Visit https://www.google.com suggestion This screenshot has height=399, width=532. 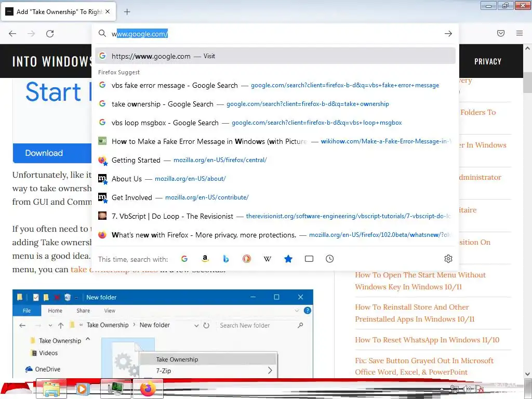point(275,56)
